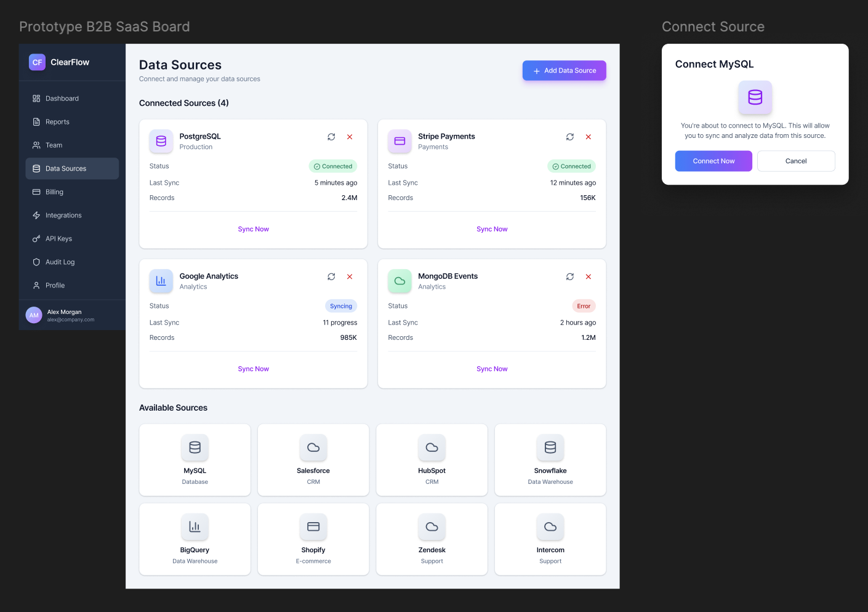The image size is (868, 612).
Task: Refresh Google Analytics with its sync icon
Action: pos(331,276)
